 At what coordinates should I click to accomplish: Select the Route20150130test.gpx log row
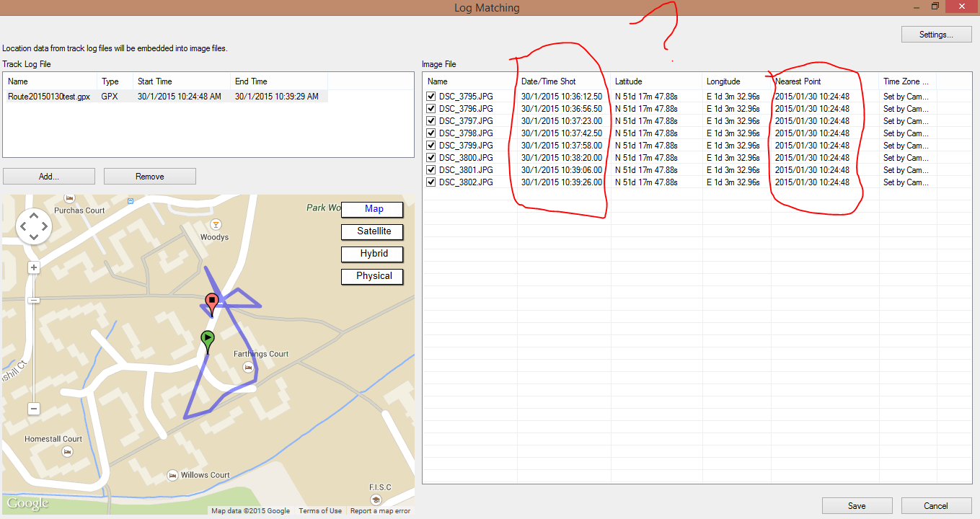(x=49, y=97)
